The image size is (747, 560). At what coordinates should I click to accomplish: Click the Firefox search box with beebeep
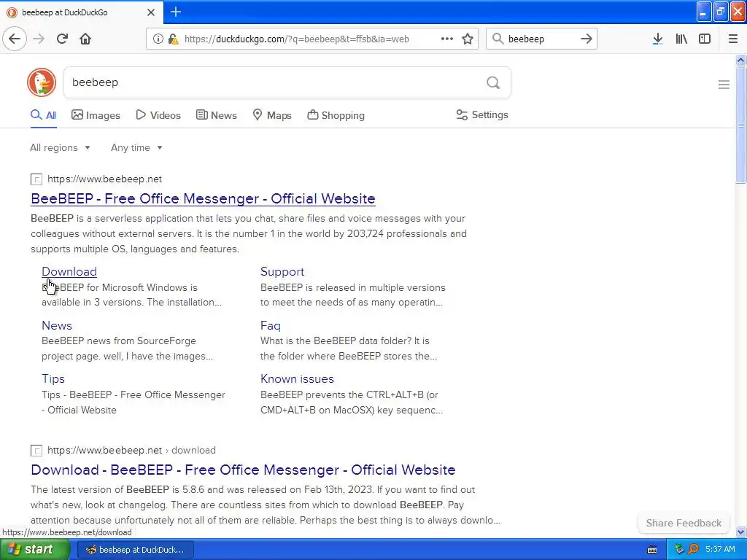click(x=542, y=39)
